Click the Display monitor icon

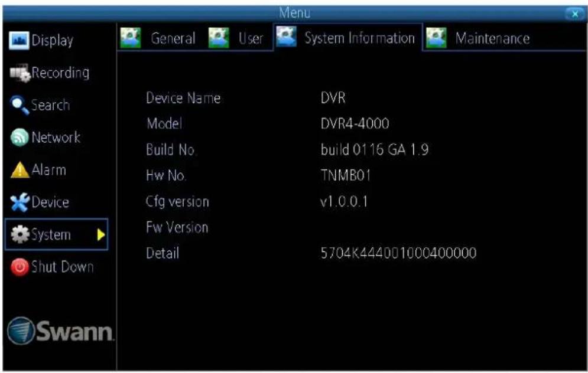(x=19, y=41)
